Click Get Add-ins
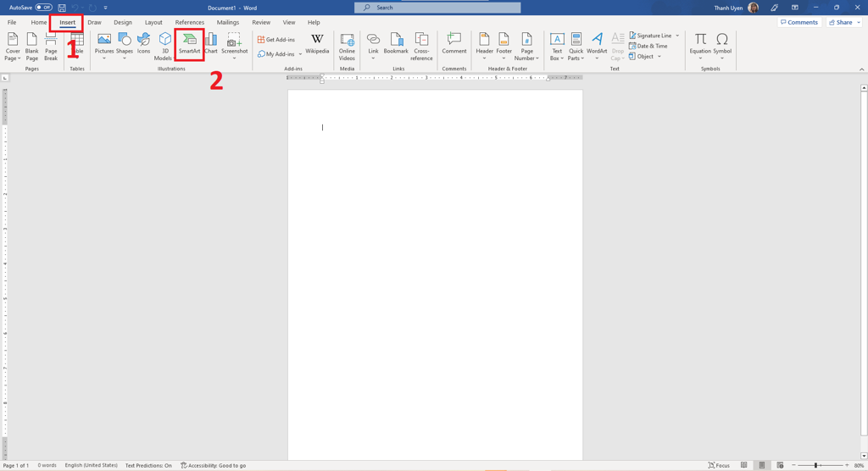Viewport: 868px width, 471px height. (x=276, y=40)
